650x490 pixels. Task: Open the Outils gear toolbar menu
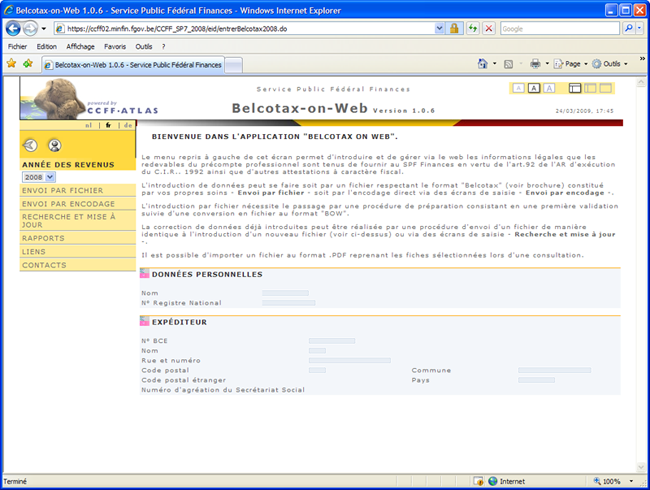(610, 64)
